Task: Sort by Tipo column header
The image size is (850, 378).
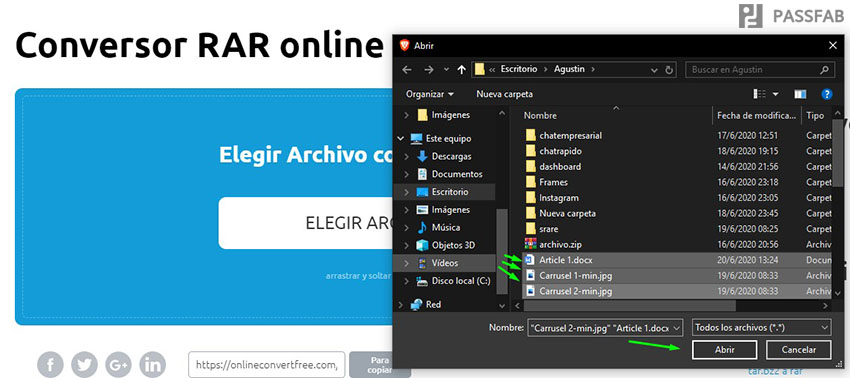Action: 816,116
